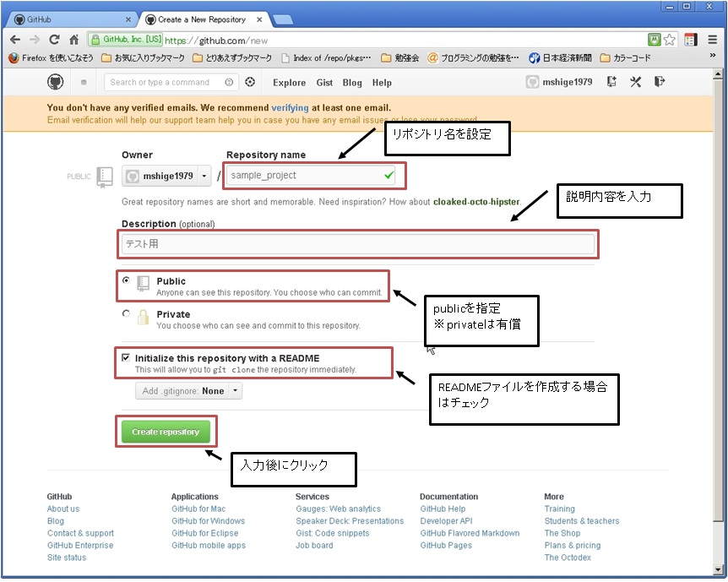The width and height of the screenshot is (728, 582).
Task: Open Developer API footer link
Action: [446, 520]
